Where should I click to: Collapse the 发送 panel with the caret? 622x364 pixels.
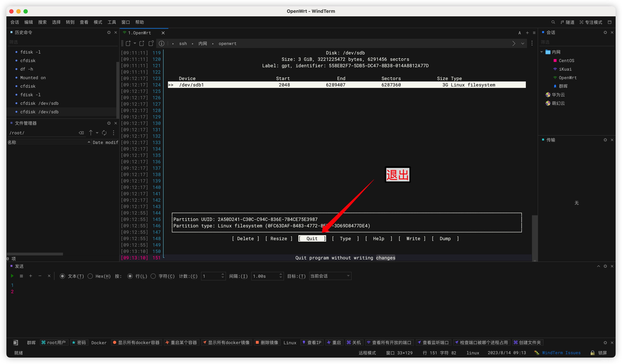click(x=599, y=266)
